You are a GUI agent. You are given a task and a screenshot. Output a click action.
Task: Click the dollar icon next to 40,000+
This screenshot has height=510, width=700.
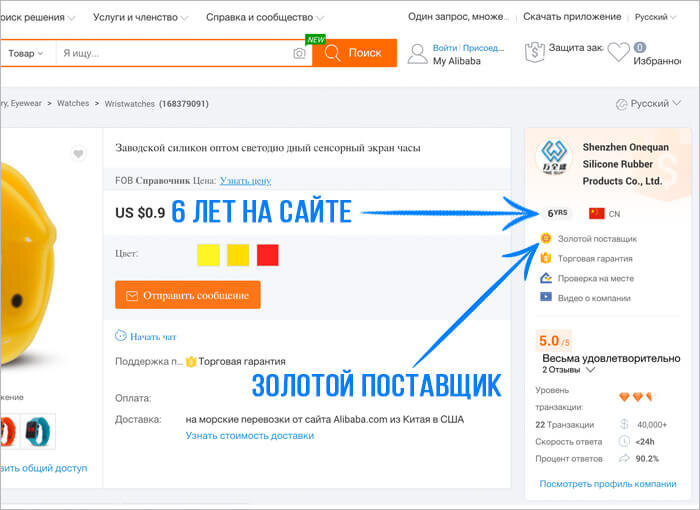coord(624,424)
